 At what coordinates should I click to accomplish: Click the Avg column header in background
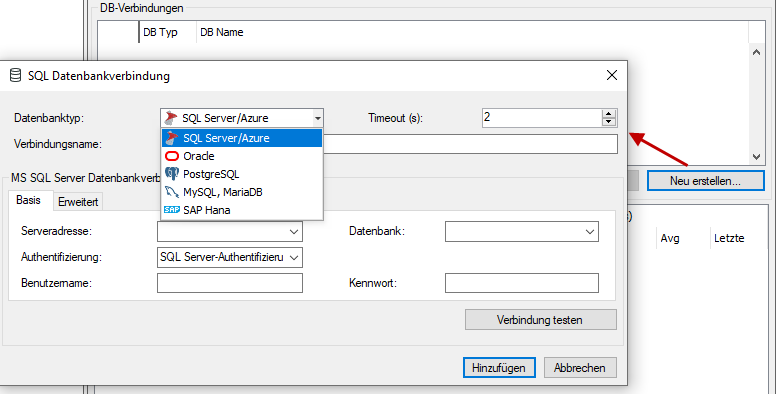[670, 238]
